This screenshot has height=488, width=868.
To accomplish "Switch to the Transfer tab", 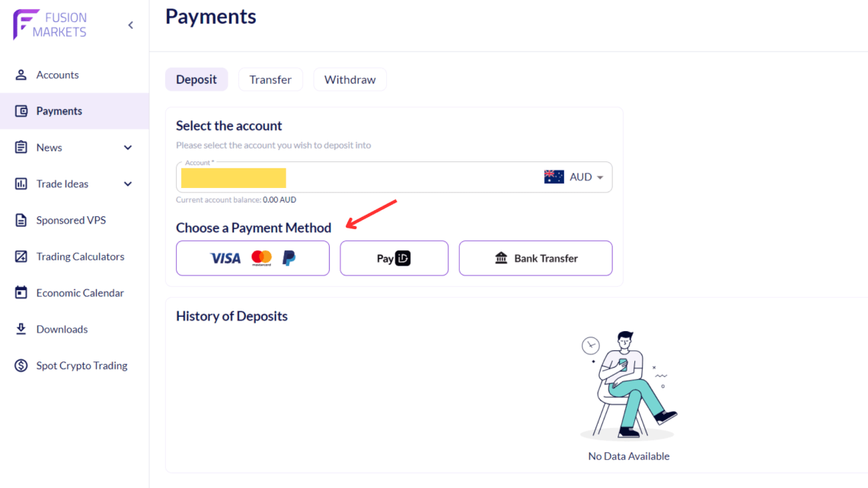I will (270, 79).
